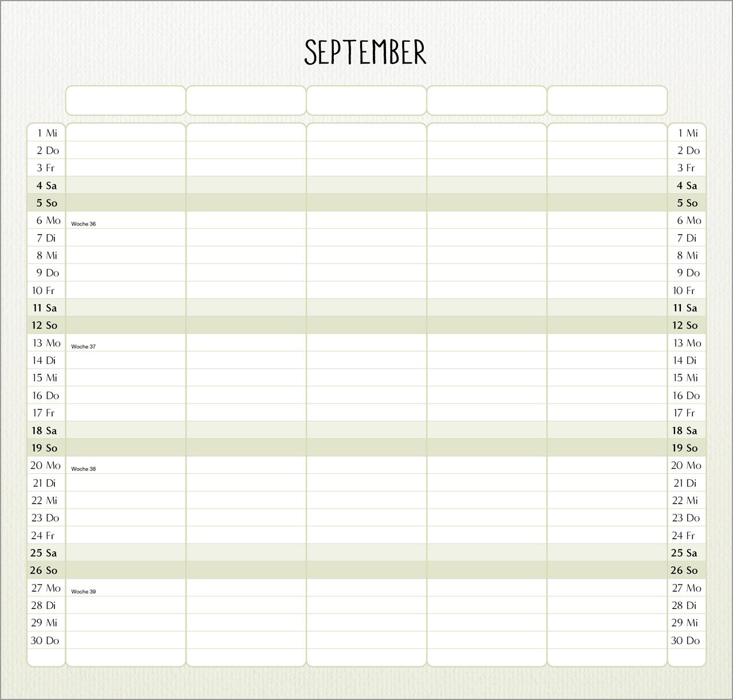
Task: Click the Woche 38 week label
Action: (x=84, y=469)
